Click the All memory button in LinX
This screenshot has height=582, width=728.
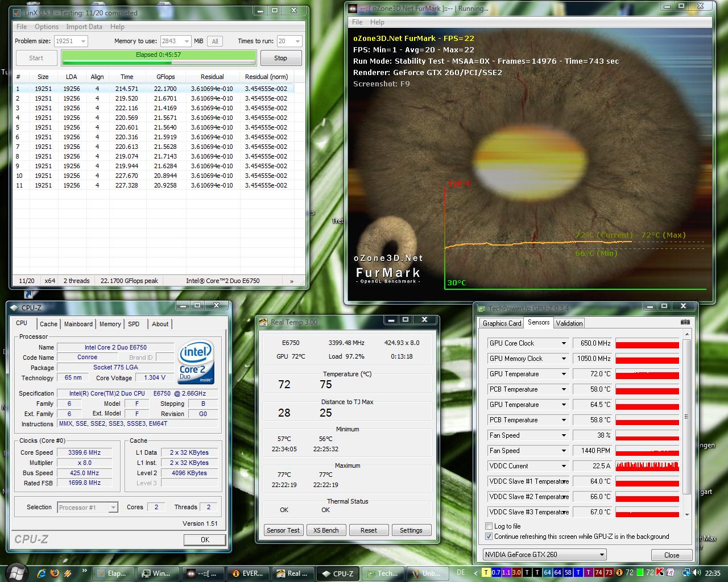coord(215,41)
